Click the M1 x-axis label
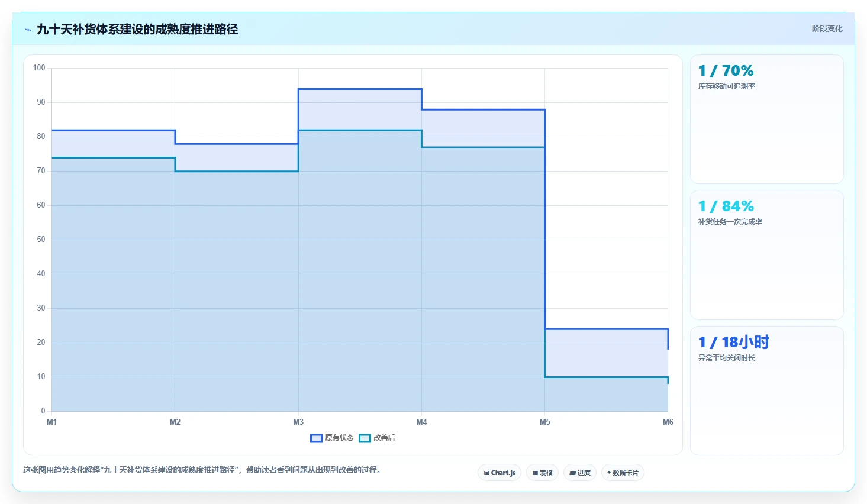 [x=51, y=422]
